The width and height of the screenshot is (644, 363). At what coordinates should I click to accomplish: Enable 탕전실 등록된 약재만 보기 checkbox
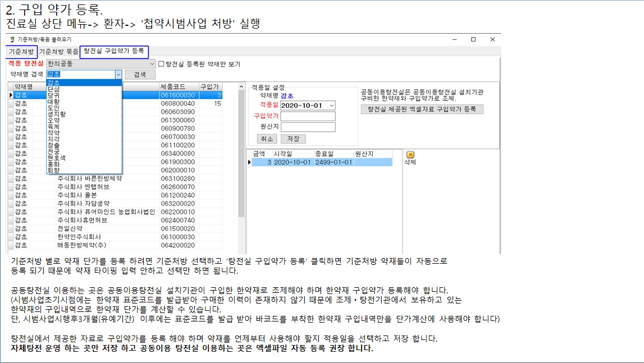pos(161,64)
